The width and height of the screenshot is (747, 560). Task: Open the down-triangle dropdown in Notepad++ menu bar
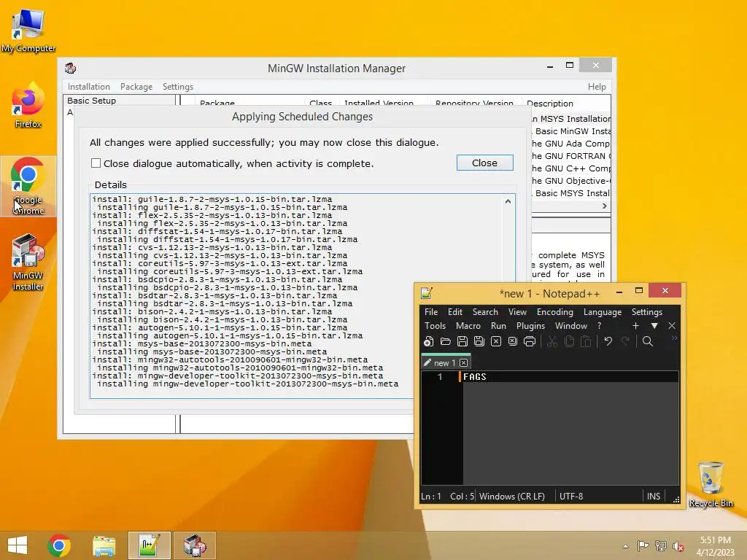[654, 326]
